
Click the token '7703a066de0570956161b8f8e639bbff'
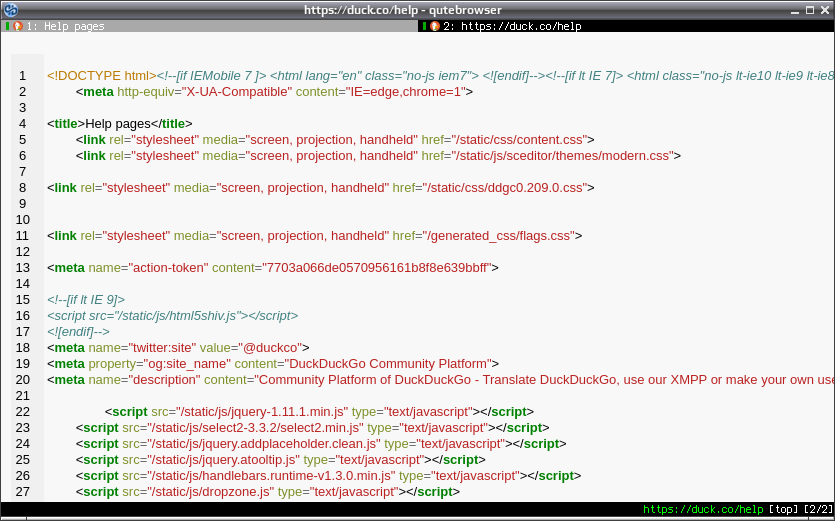pyautogui.click(x=376, y=267)
